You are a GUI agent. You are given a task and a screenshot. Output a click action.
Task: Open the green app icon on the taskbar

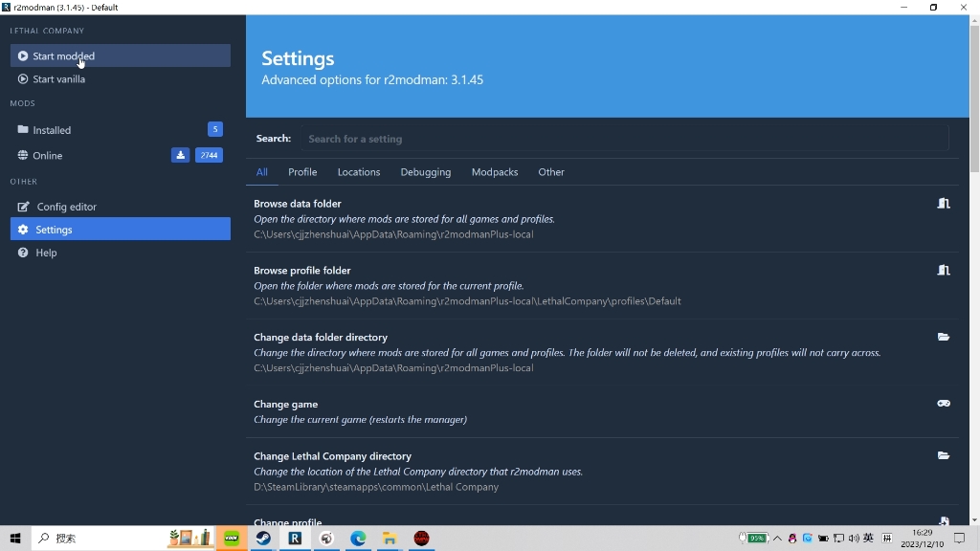pyautogui.click(x=232, y=538)
